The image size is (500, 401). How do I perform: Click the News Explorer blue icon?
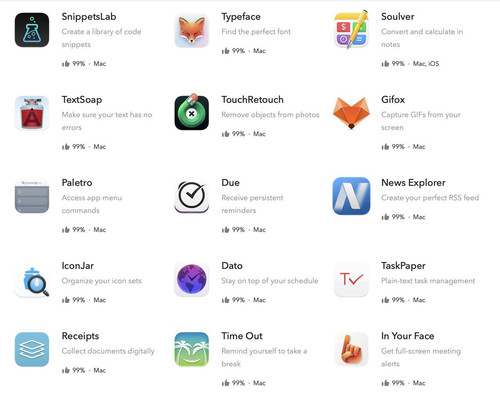click(x=351, y=196)
